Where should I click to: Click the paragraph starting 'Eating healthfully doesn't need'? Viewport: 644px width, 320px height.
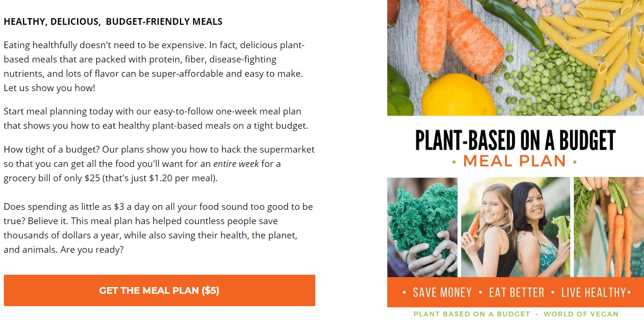pyautogui.click(x=154, y=67)
